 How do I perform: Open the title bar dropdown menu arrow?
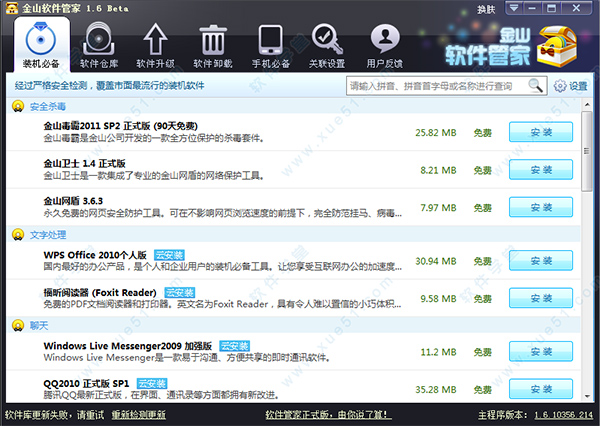coord(514,8)
